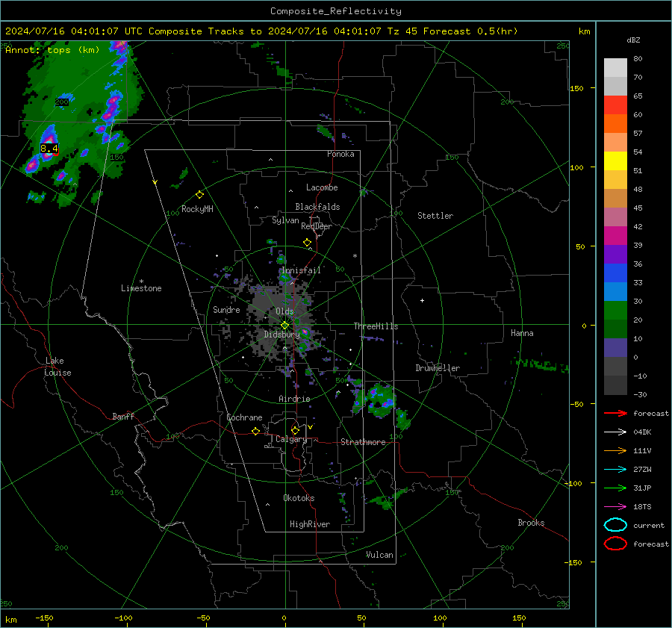Image resolution: width=672 pixels, height=628 pixels.
Task: Click the Olds label near radar center
Action: (x=284, y=311)
